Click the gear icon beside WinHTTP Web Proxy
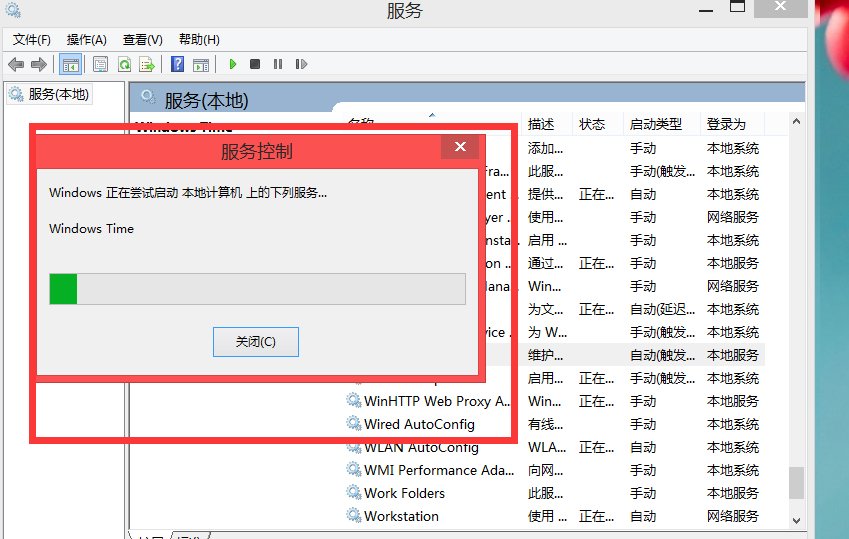 tap(354, 400)
